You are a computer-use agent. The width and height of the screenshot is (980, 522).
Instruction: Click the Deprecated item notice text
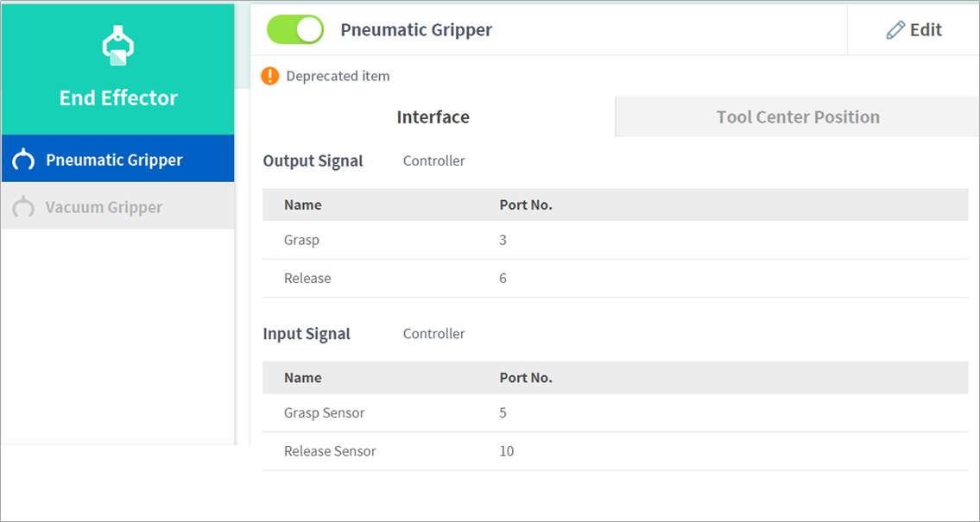pyautogui.click(x=338, y=76)
